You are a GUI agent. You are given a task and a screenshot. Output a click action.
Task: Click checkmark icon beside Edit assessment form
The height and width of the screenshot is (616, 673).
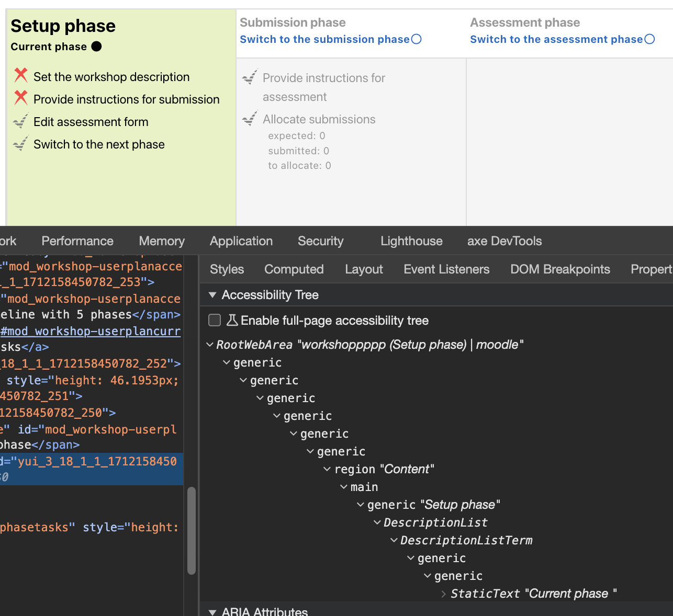pyautogui.click(x=21, y=121)
